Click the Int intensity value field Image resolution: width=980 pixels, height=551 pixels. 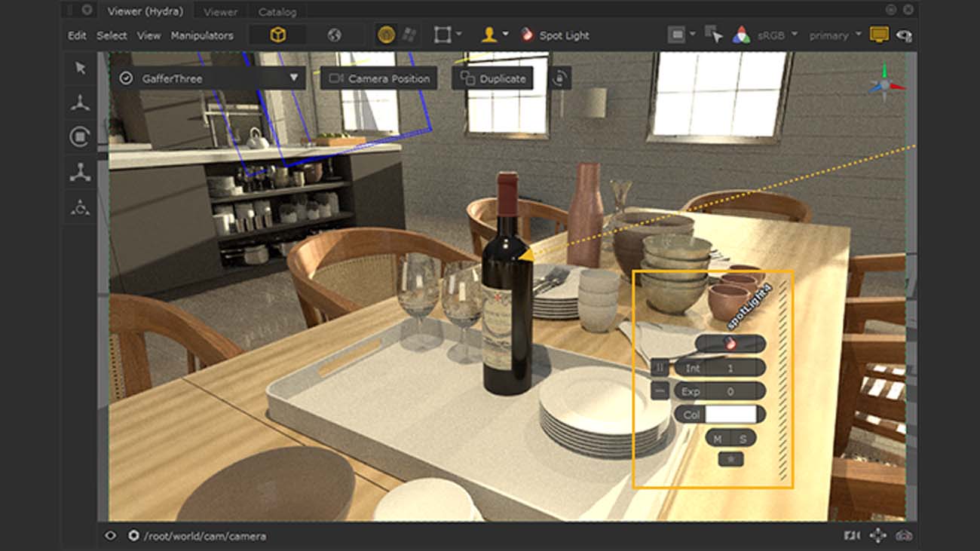[x=730, y=369]
